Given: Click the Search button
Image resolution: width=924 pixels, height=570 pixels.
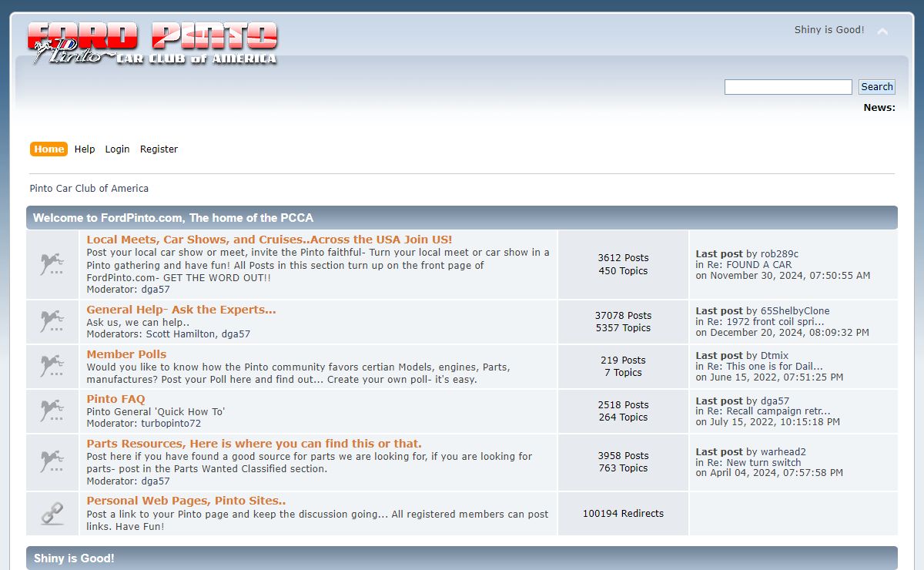Looking at the screenshot, I should (x=877, y=87).
